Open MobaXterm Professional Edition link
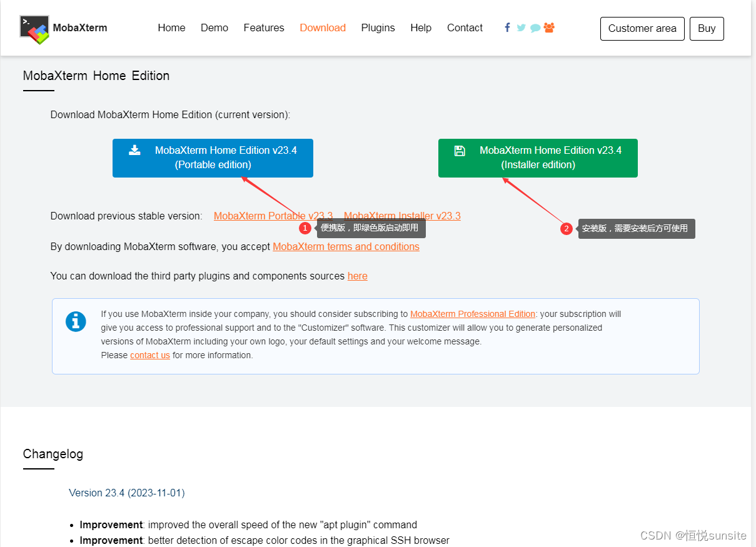 (x=473, y=314)
